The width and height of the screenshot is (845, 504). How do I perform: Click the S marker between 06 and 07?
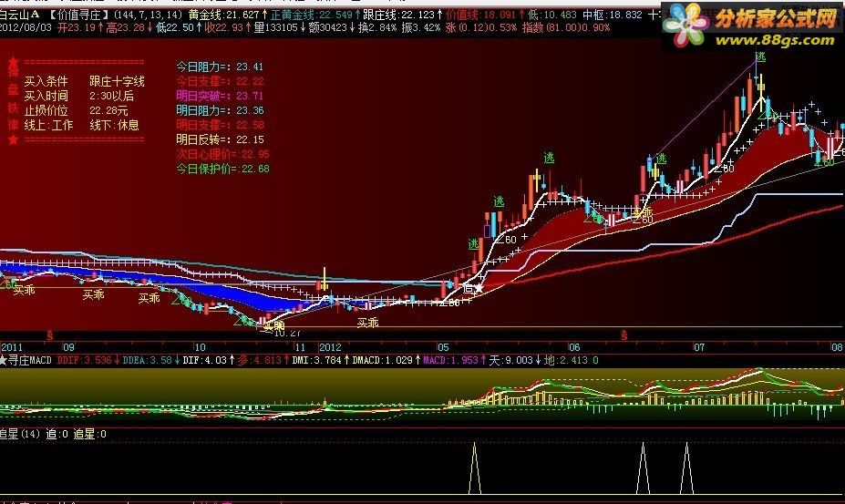coord(624,335)
